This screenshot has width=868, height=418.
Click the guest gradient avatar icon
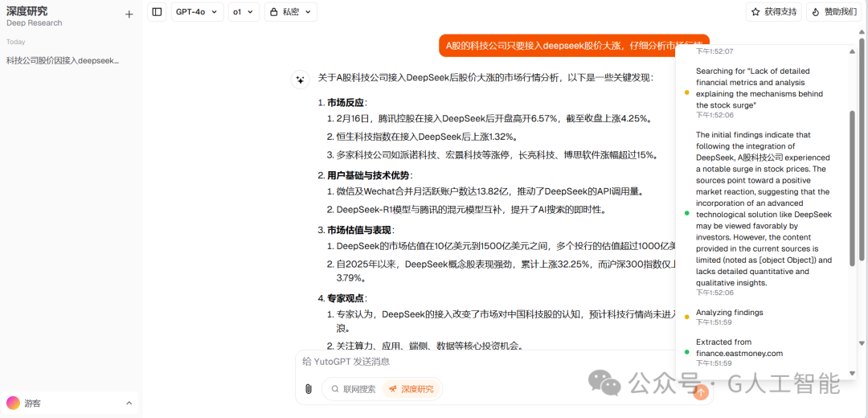click(14, 403)
